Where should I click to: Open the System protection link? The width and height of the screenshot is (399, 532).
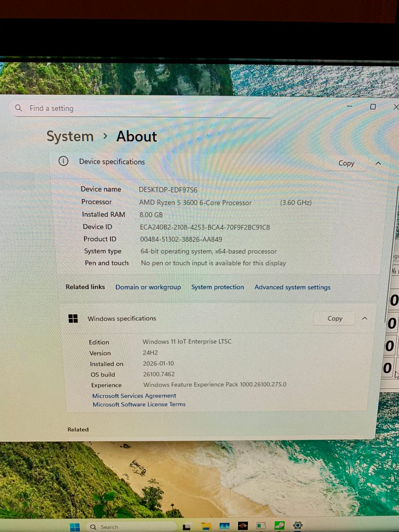(217, 287)
